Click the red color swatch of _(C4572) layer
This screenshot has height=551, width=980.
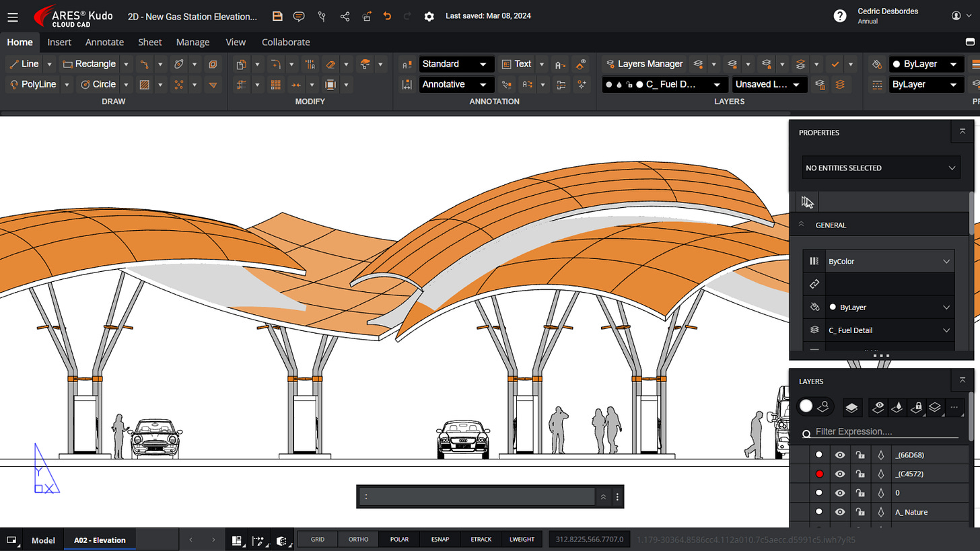coord(819,474)
